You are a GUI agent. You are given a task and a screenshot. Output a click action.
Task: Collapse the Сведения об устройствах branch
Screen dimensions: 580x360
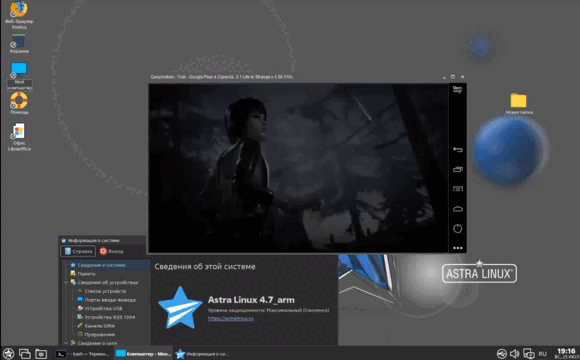[66, 282]
